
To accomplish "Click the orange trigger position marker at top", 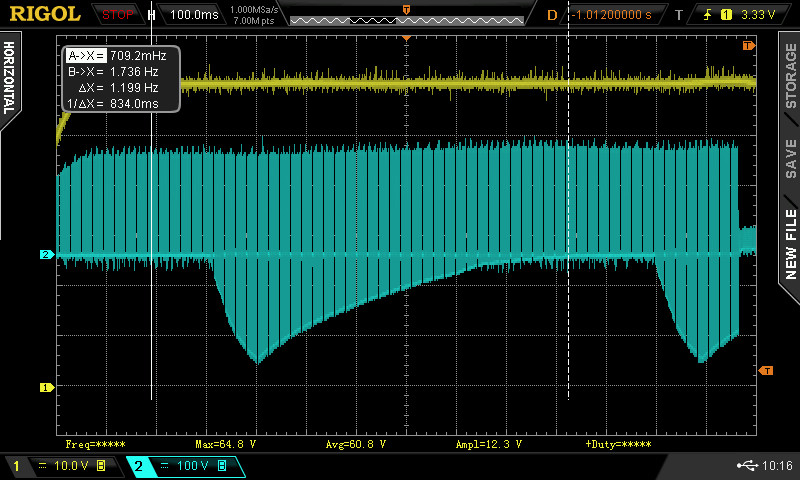I will coord(406,37).
